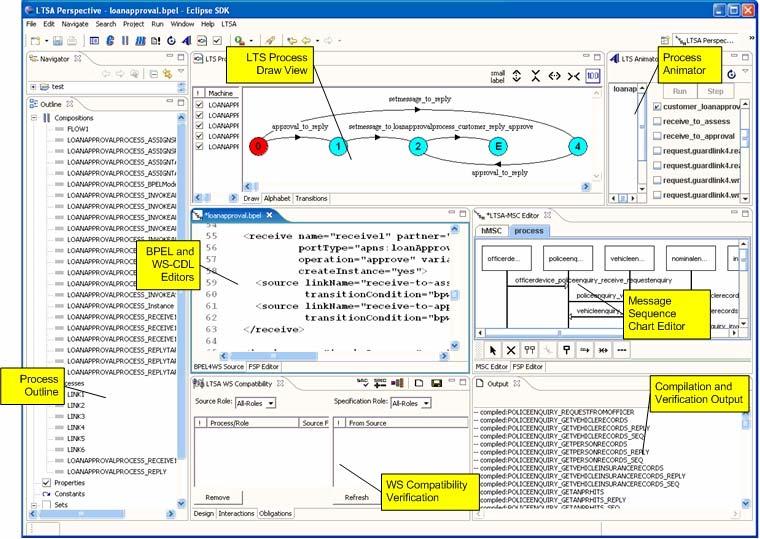Switch to the hMSC tab
The image size is (760, 539).
pyautogui.click(x=491, y=231)
